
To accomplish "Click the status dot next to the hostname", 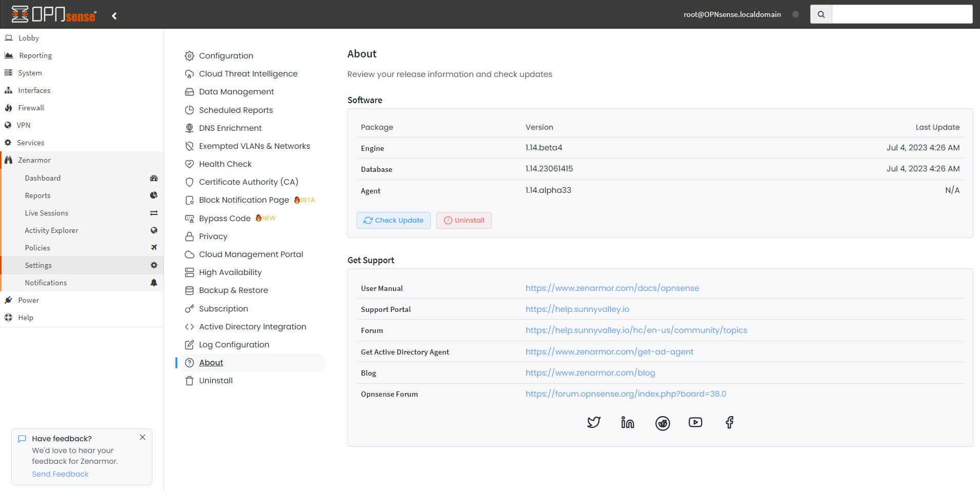I will coord(795,14).
